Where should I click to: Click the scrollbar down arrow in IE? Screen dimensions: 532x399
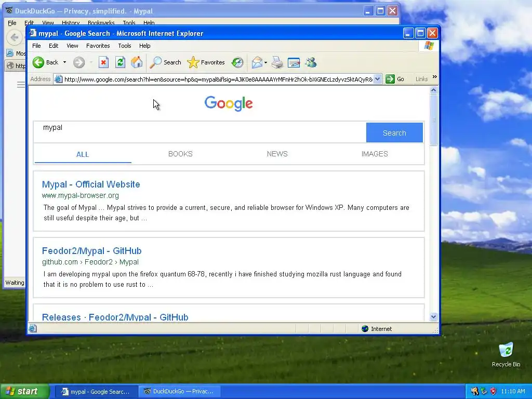(x=433, y=317)
